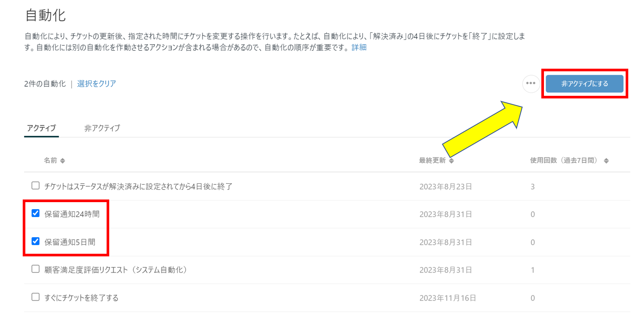The height and width of the screenshot is (315, 644).
Task: Click the sort arrows beside 最終更新 column
Action: tap(451, 161)
